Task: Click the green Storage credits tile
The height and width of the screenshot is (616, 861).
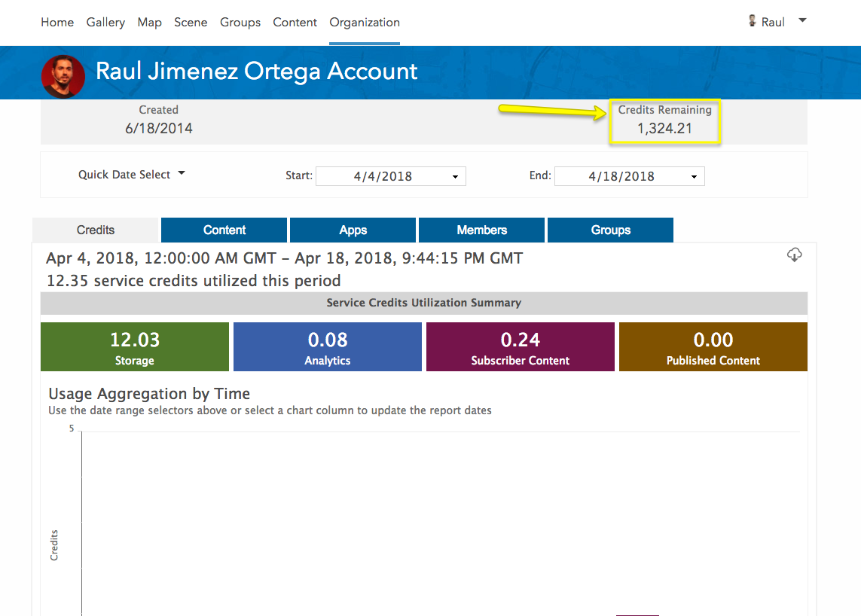Action: click(135, 347)
